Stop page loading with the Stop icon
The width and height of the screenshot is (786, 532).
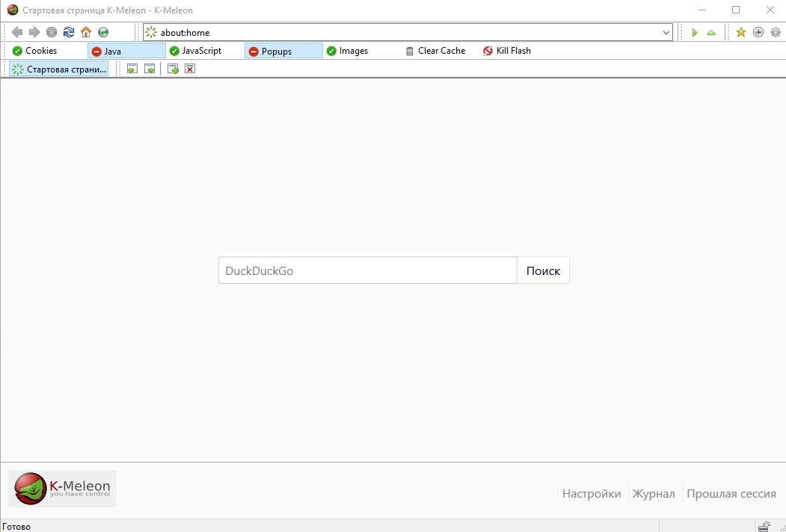[52, 33]
